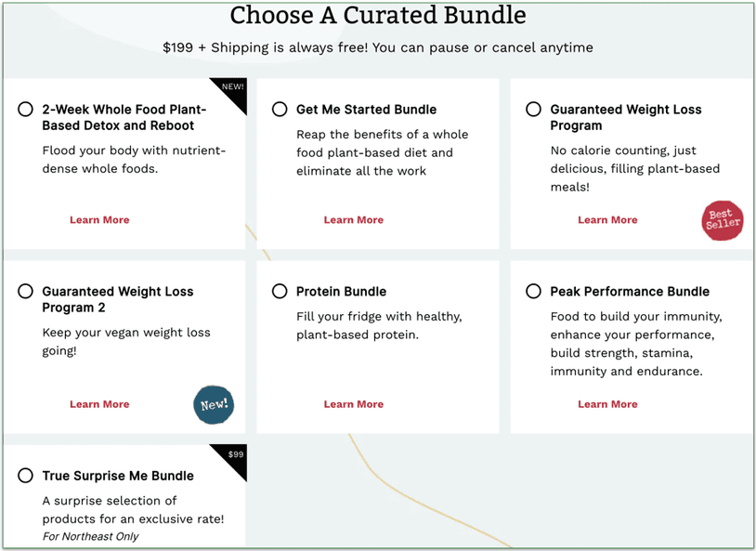Click the Choose A Curated Bundle heading
The height and width of the screenshot is (551, 756).
coord(378,16)
